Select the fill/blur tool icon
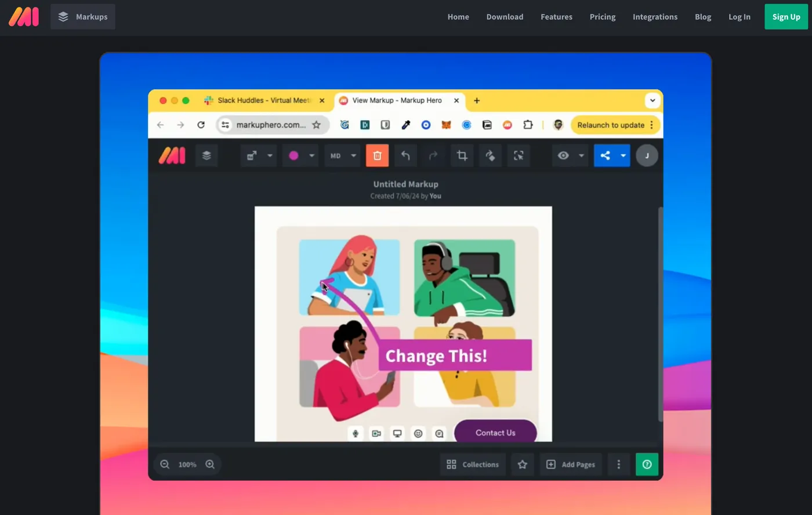The image size is (812, 515). [490, 155]
